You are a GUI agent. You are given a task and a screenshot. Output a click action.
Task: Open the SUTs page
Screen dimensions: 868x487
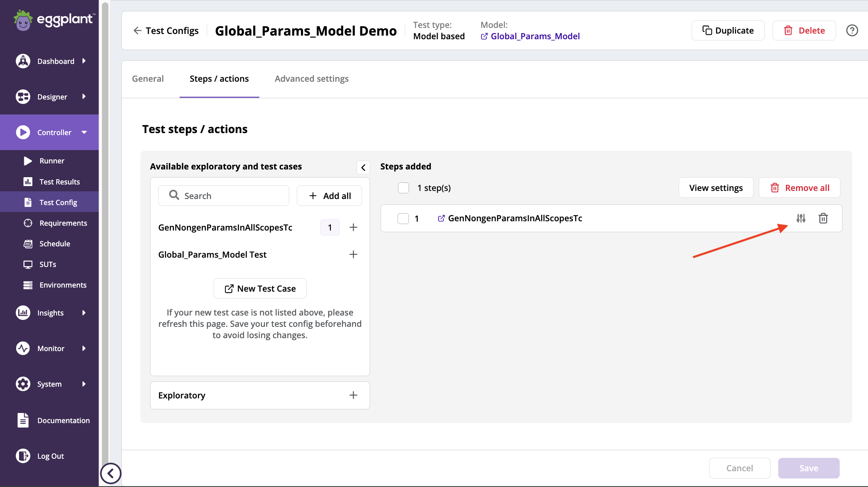coord(47,264)
